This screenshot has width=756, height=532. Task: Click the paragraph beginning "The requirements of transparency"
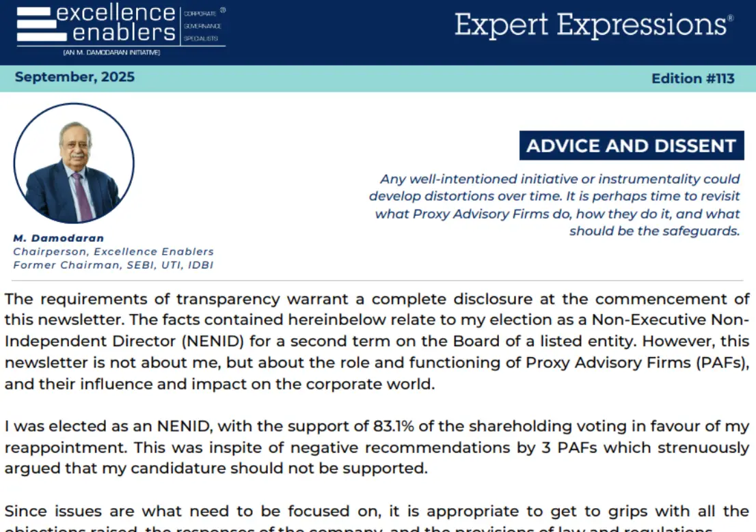pos(377,341)
